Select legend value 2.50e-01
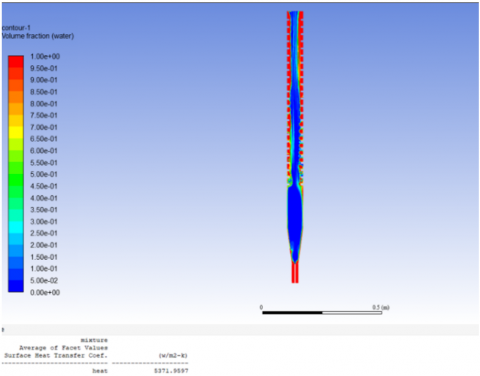The image size is (480, 376). coord(44,233)
